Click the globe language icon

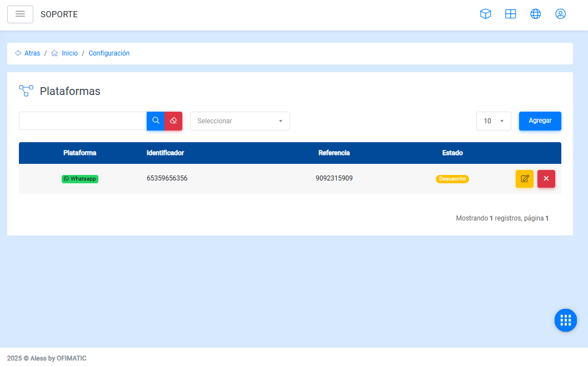point(535,14)
